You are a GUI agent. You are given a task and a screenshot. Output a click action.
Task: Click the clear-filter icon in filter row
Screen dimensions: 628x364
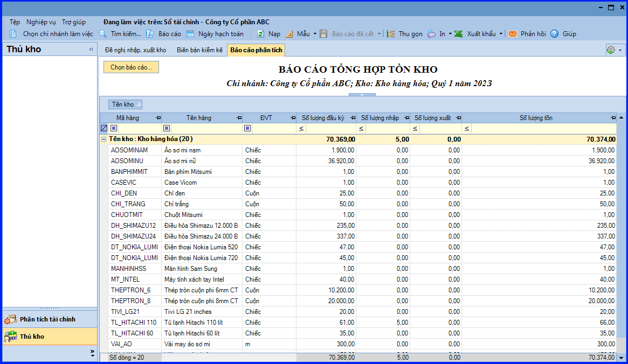coord(104,128)
